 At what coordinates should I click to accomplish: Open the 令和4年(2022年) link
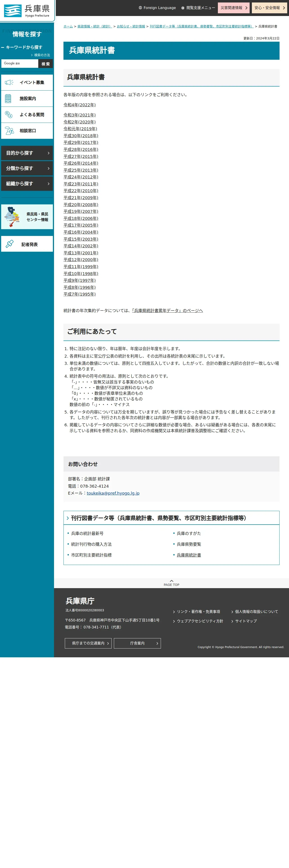[80, 105]
